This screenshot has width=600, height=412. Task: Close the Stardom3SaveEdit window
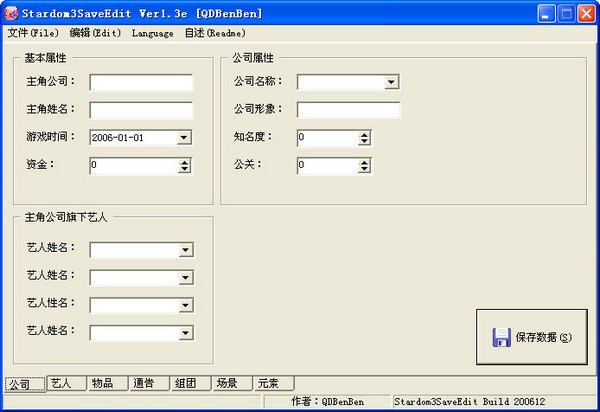coord(586,14)
